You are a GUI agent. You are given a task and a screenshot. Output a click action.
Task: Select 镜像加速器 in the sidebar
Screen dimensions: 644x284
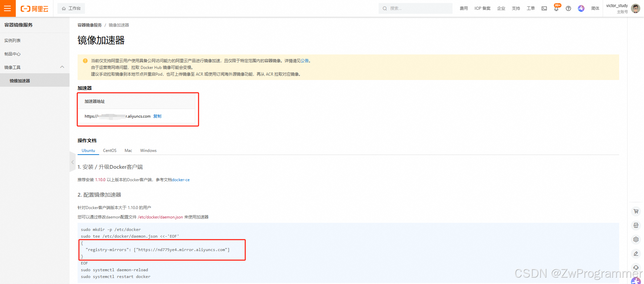(x=35, y=81)
